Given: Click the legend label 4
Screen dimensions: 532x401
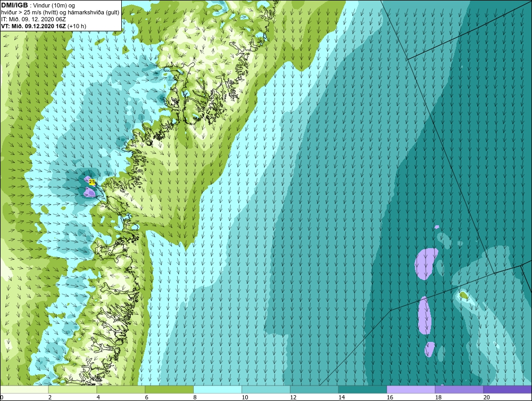Looking at the screenshot, I should click(x=98, y=397).
